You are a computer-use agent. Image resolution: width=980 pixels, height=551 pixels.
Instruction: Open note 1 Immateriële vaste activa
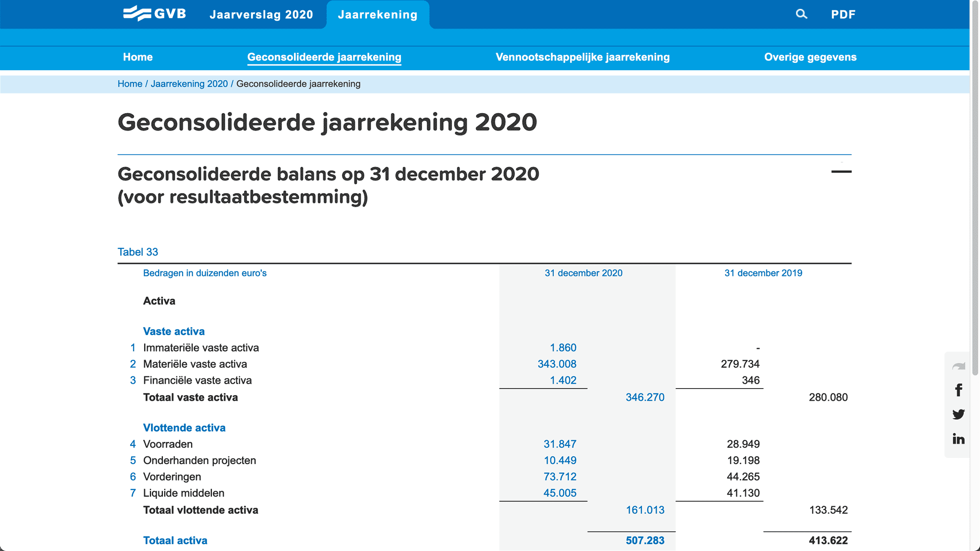tap(133, 348)
